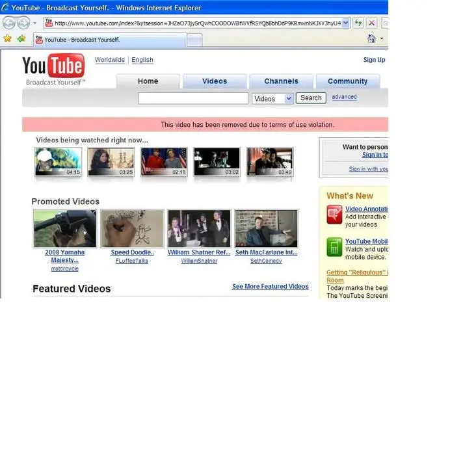The width and height of the screenshot is (476, 476).
Task: Click the 2008 Yamaha Majesty title link
Action: pyautogui.click(x=64, y=256)
